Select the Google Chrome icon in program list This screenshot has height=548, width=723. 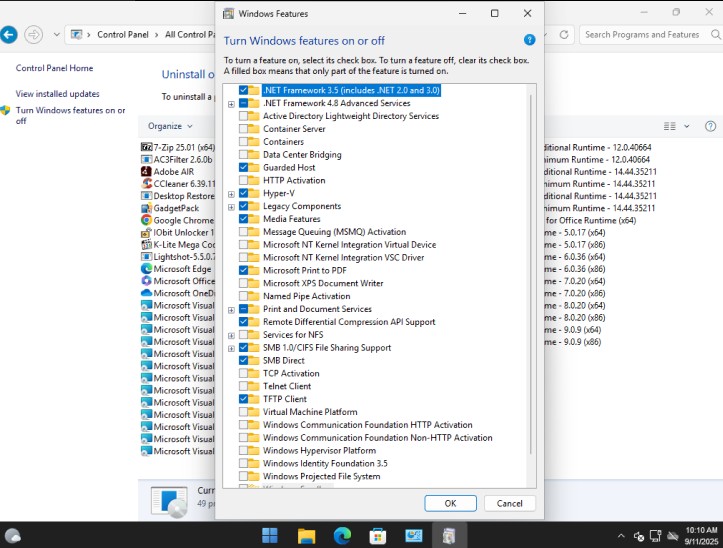[x=146, y=220]
